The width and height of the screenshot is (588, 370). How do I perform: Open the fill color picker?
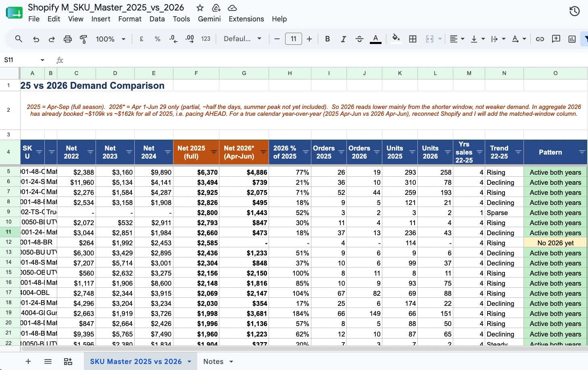click(396, 39)
